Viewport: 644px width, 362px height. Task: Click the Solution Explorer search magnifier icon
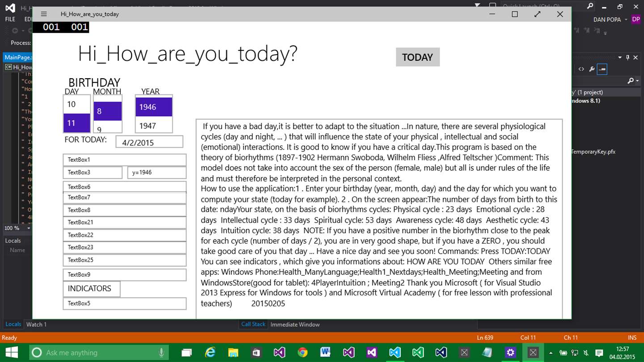[631, 81]
